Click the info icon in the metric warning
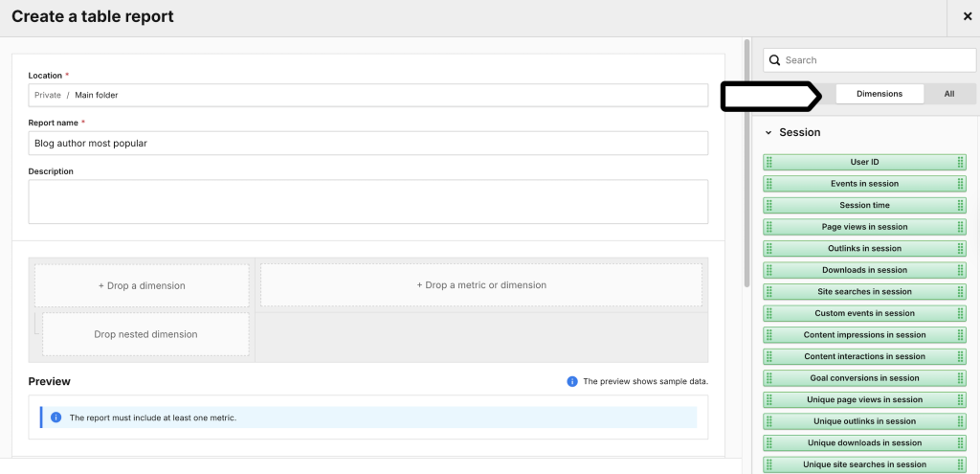The width and height of the screenshot is (980, 474). (x=56, y=418)
